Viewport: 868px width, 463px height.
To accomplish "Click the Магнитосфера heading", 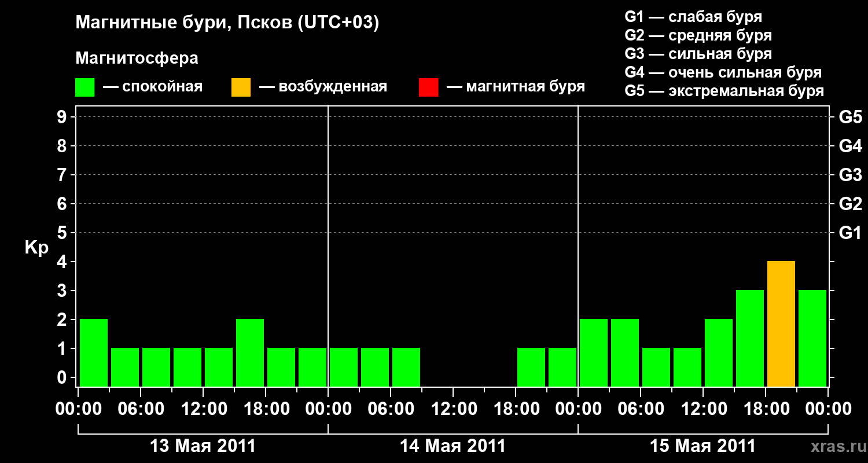I will pyautogui.click(x=137, y=58).
